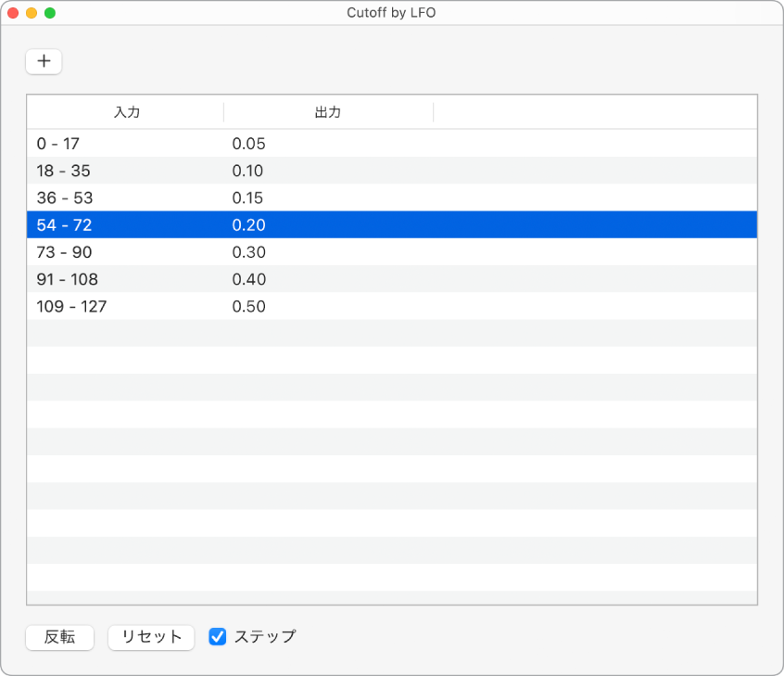Click the リセット (reset) button
The height and width of the screenshot is (676, 784).
(x=151, y=637)
